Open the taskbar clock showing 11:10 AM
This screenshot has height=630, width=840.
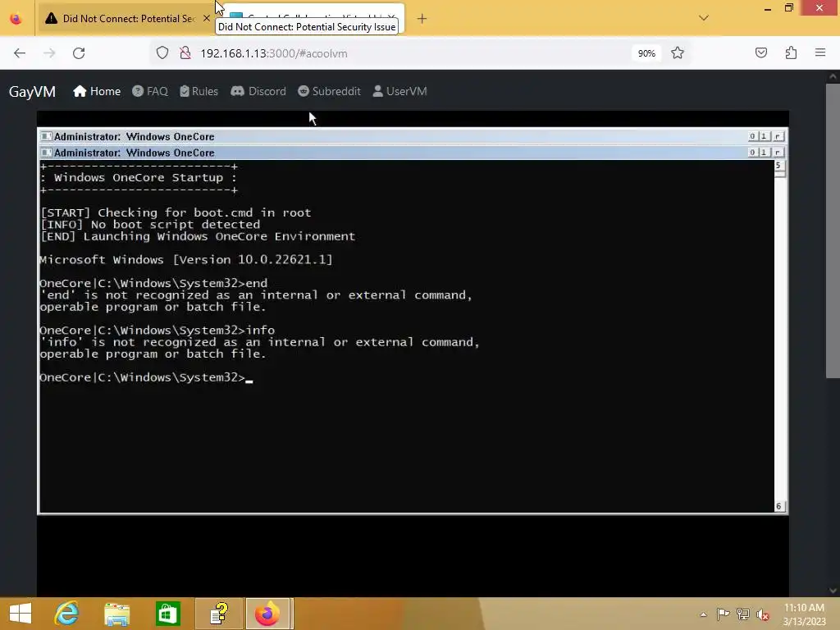click(x=804, y=614)
